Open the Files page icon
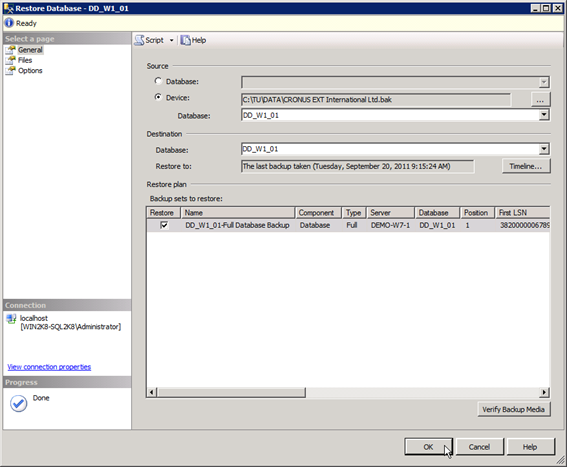 coord(10,60)
